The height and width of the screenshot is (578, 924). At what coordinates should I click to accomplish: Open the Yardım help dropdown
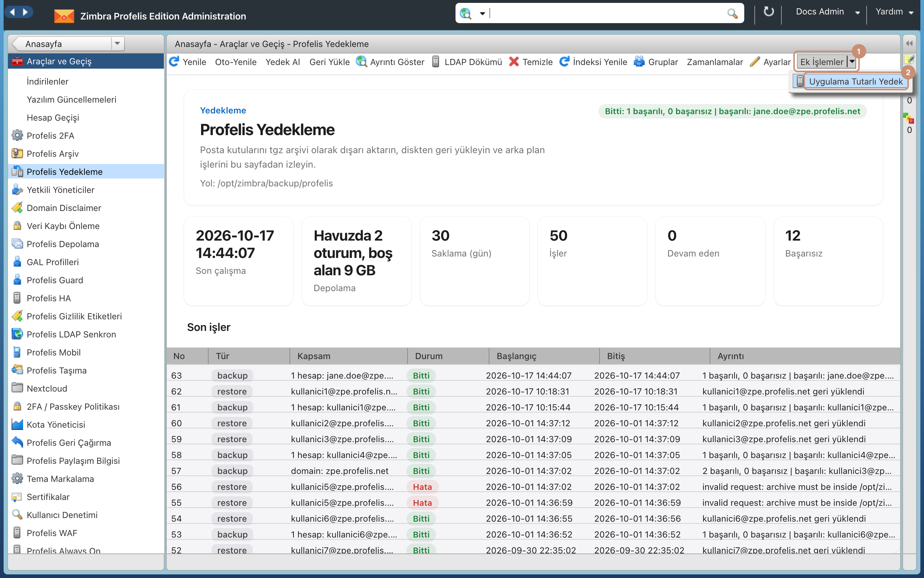911,13
